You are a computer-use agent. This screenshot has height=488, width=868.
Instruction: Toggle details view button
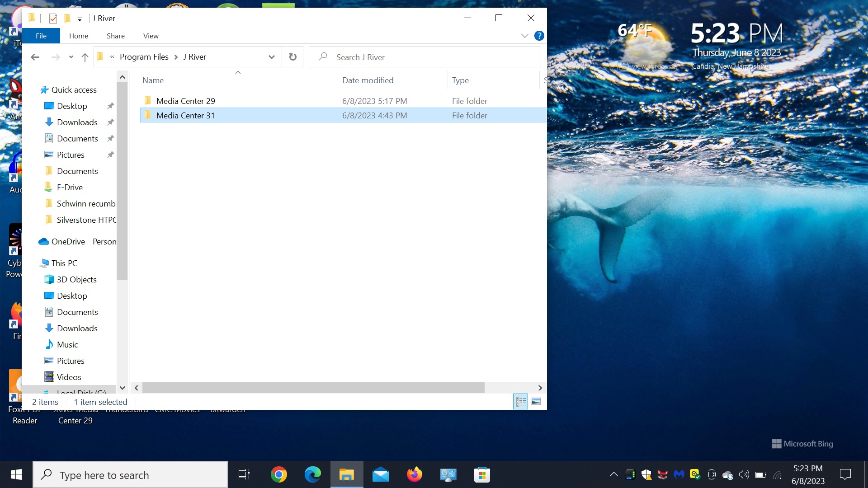point(520,401)
